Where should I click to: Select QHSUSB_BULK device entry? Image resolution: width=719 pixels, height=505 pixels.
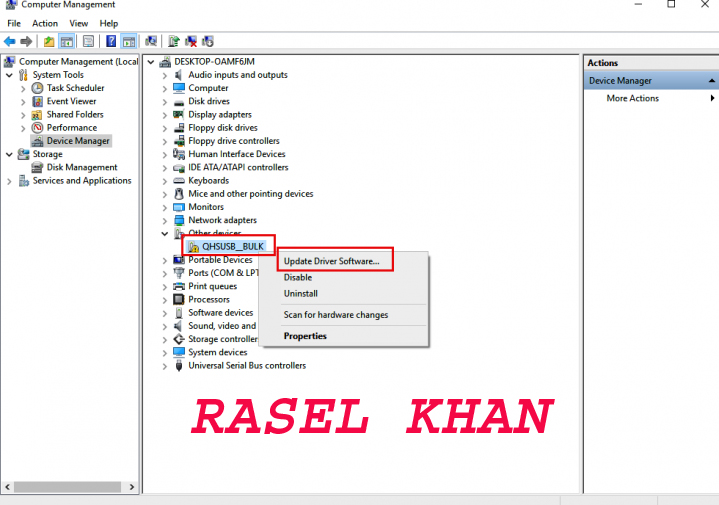click(x=232, y=247)
